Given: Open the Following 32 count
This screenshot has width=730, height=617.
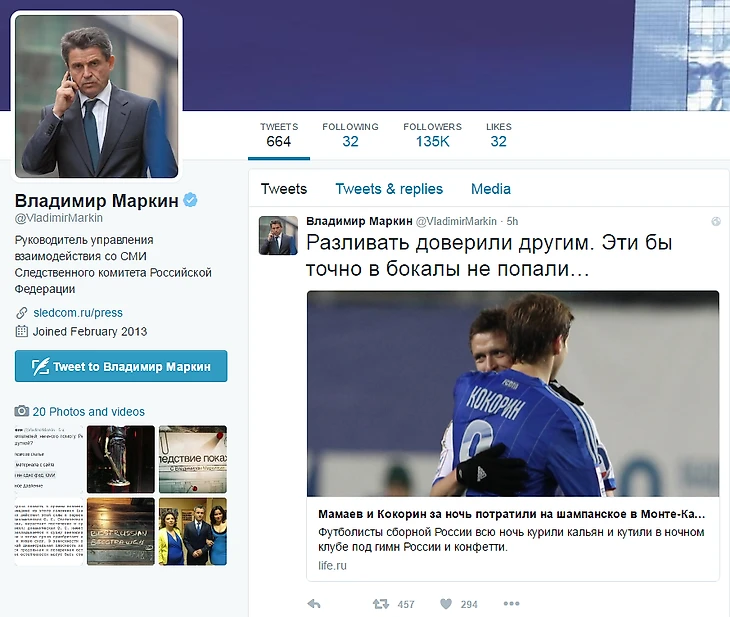Looking at the screenshot, I should (x=350, y=135).
